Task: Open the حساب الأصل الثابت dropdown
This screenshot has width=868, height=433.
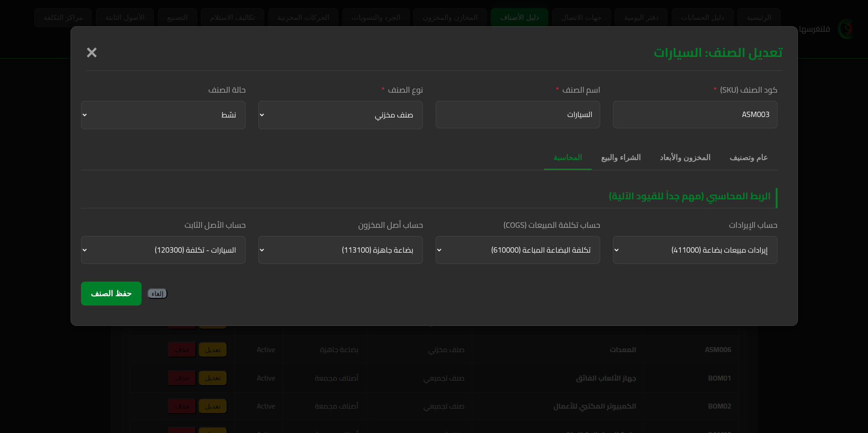Action: pos(163,250)
